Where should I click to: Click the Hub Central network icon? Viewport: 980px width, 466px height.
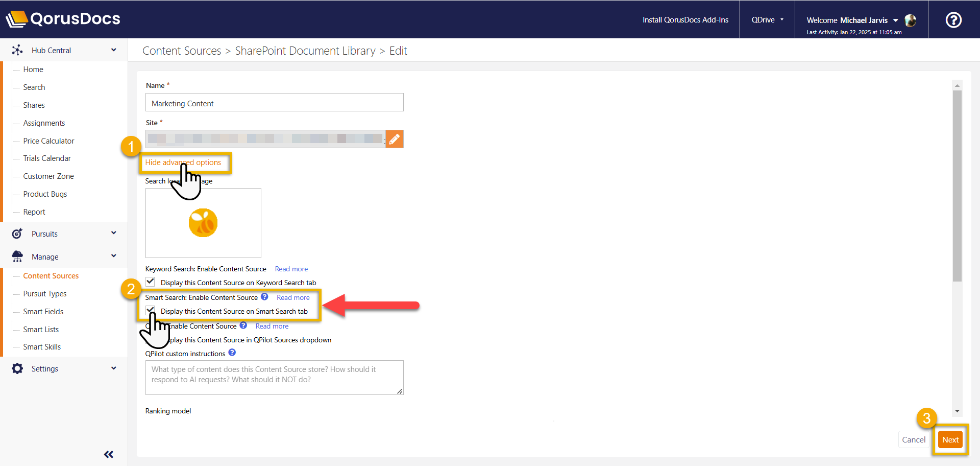17,50
